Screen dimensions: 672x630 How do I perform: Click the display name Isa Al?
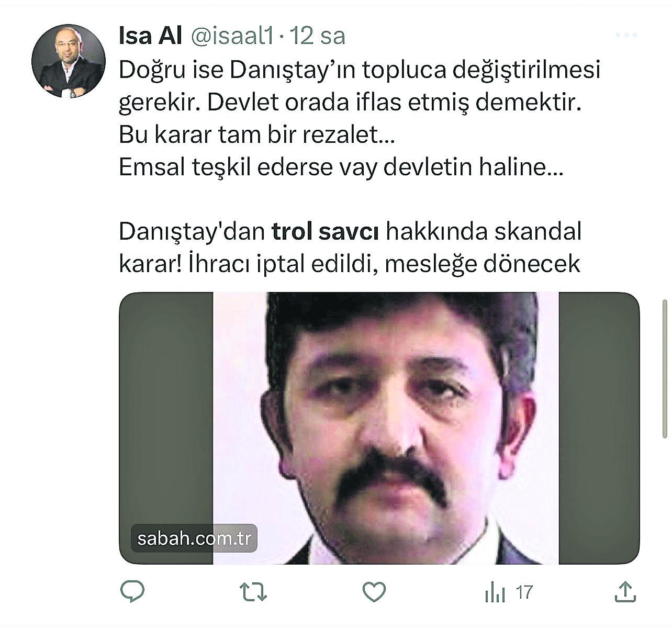pyautogui.click(x=150, y=36)
